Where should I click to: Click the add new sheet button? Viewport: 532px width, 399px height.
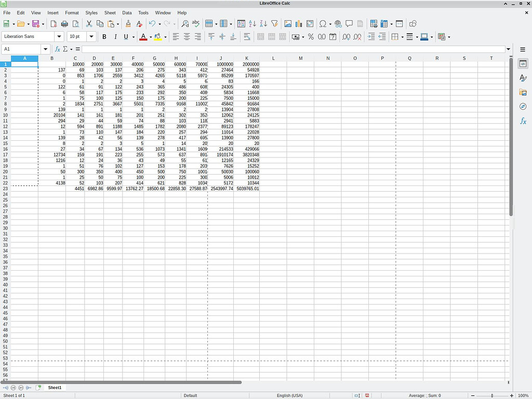point(38,388)
